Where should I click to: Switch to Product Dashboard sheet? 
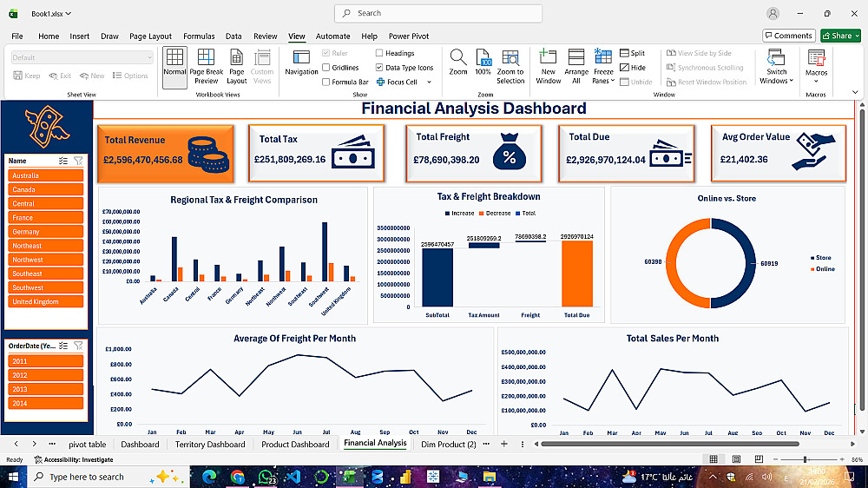(x=295, y=445)
